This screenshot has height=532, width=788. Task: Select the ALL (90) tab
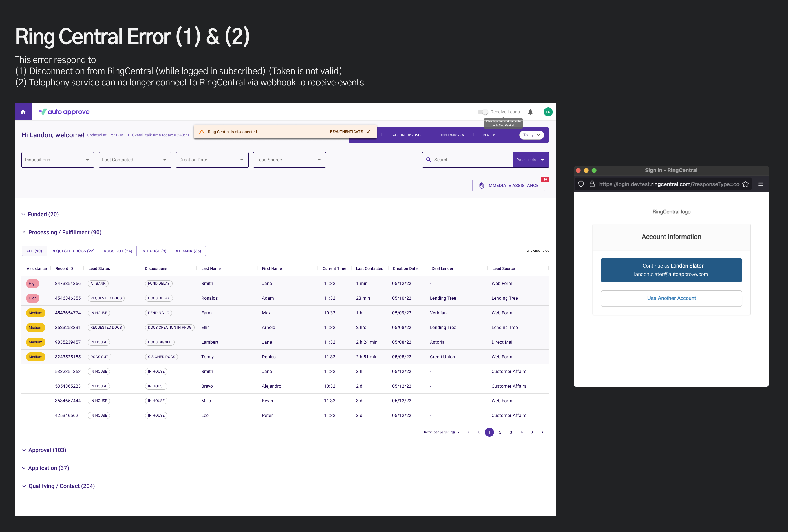[x=34, y=251]
